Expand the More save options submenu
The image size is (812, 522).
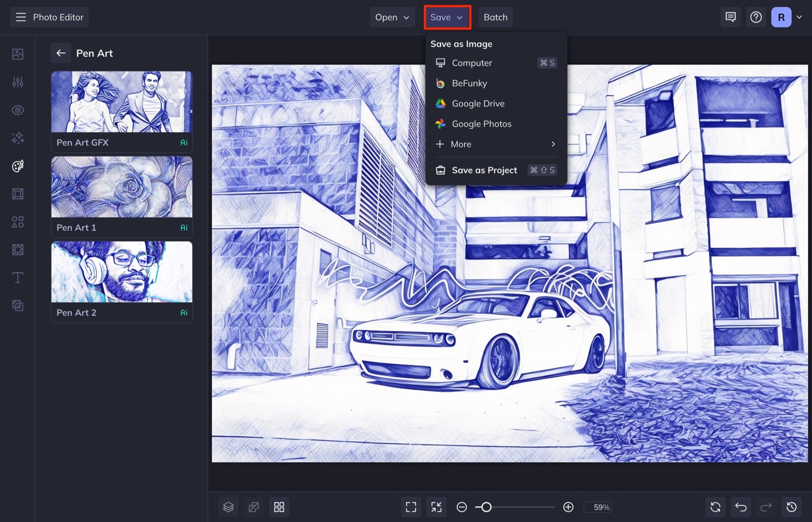click(x=494, y=144)
